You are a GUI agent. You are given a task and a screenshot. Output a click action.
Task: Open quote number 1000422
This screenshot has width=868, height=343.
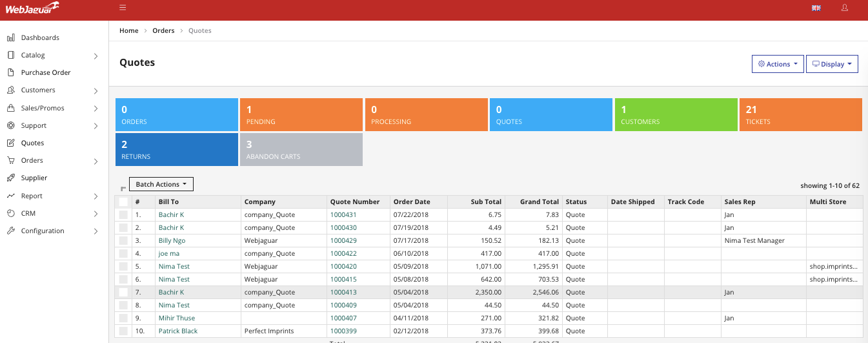pyautogui.click(x=343, y=253)
